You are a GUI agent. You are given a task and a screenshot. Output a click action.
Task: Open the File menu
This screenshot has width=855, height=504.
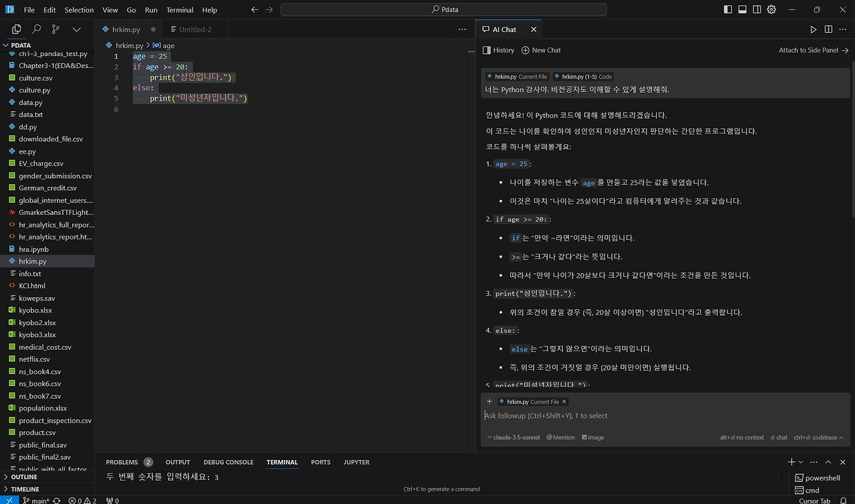click(x=29, y=10)
